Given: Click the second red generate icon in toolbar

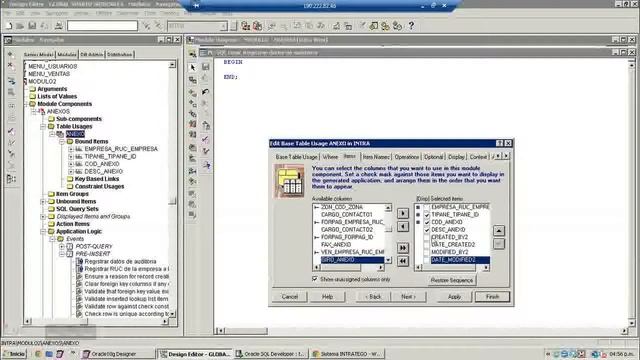Looking at the screenshot, I should 258,26.
